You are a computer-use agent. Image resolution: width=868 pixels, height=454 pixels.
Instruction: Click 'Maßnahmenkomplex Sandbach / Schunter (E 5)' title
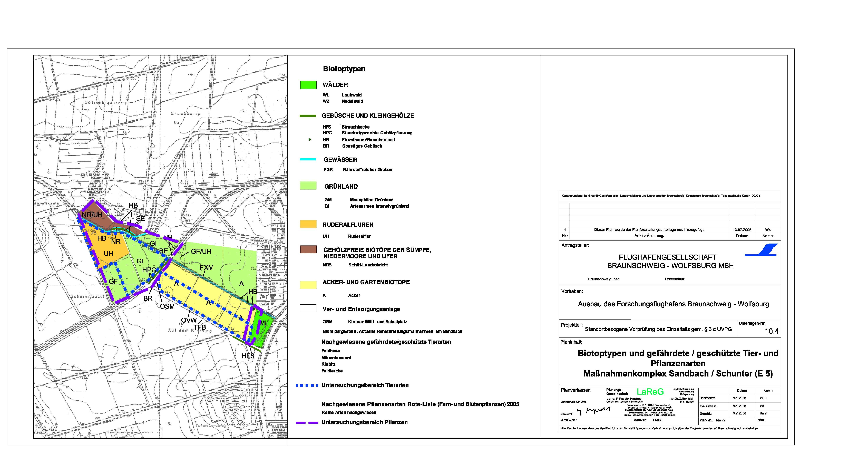point(678,374)
